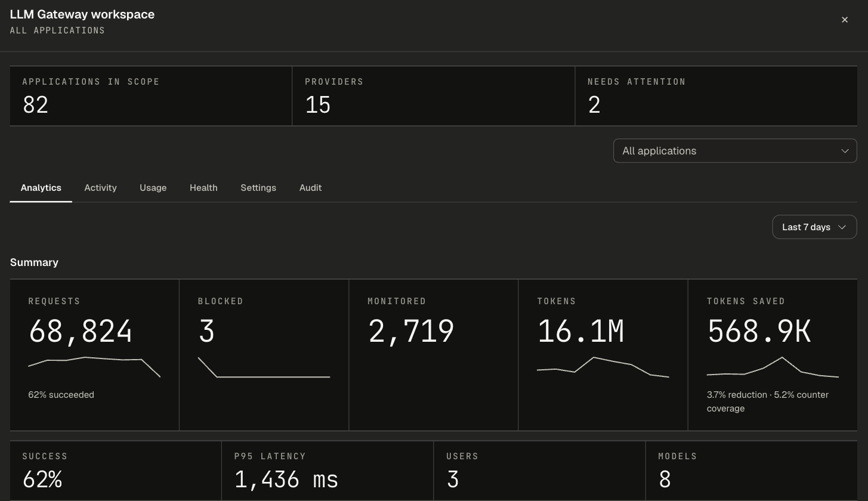This screenshot has width=868, height=501.
Task: Click the Requests sparkline chart
Action: coord(94,367)
